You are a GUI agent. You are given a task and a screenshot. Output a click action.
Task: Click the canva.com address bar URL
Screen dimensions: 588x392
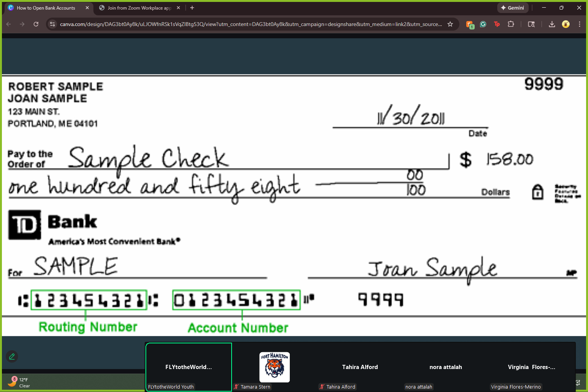pyautogui.click(x=251, y=24)
